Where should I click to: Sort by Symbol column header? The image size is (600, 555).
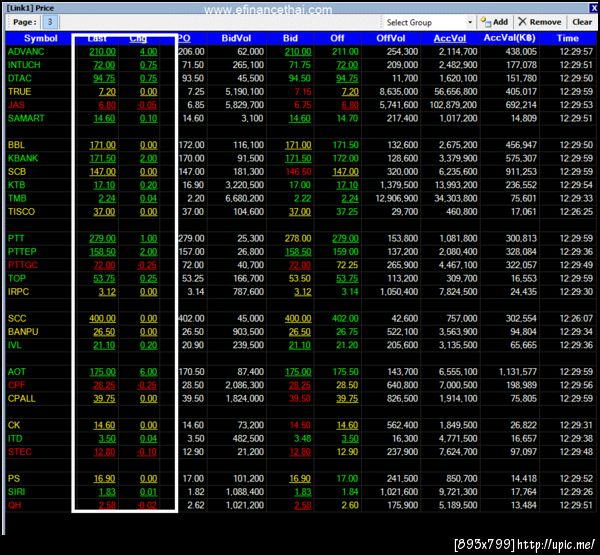[x=40, y=38]
